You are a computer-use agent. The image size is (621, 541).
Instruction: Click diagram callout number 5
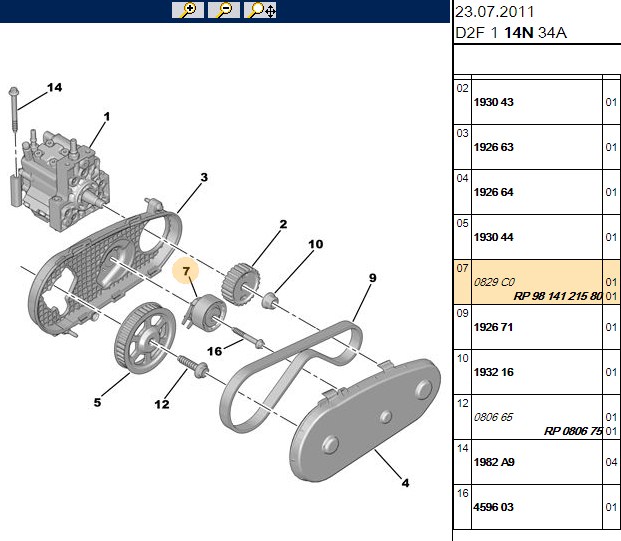click(97, 403)
